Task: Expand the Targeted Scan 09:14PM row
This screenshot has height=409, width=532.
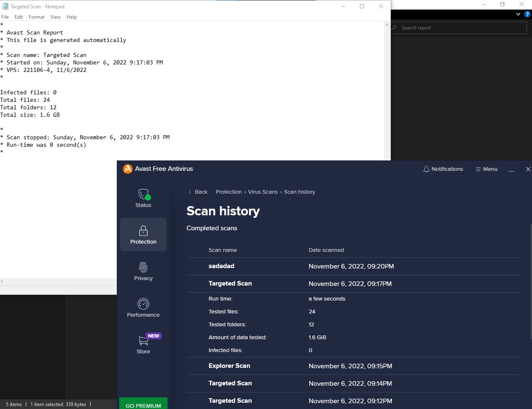Action: 353,383
